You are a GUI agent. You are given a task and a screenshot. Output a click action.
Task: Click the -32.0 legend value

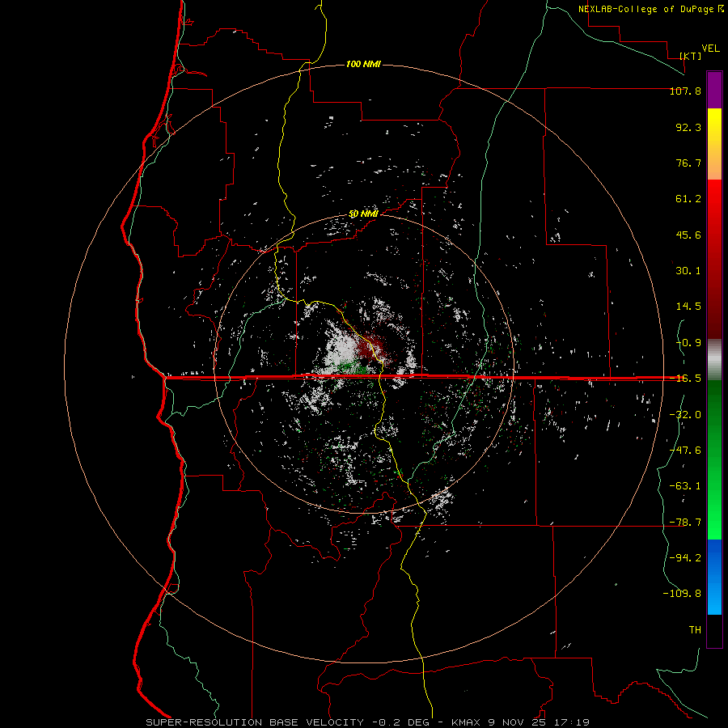click(685, 415)
